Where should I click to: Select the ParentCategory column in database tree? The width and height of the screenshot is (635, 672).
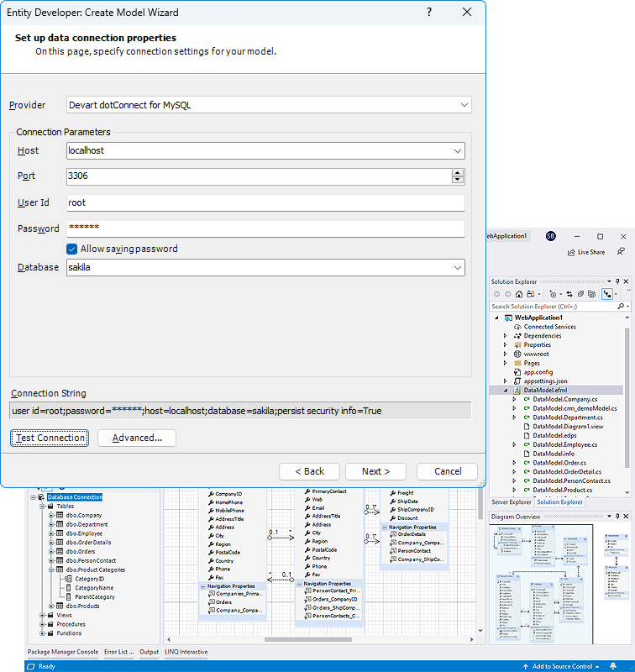click(x=95, y=597)
